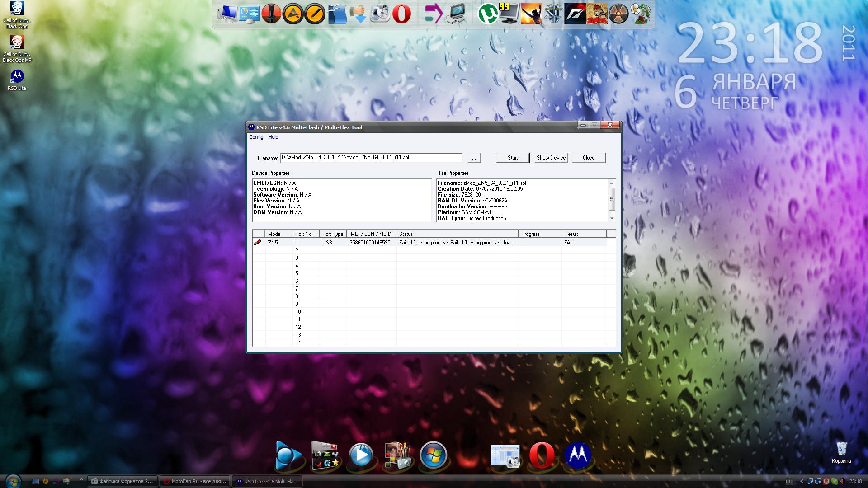Launch the radiation symbol game dock icon
The height and width of the screenshot is (488, 868).
(618, 14)
